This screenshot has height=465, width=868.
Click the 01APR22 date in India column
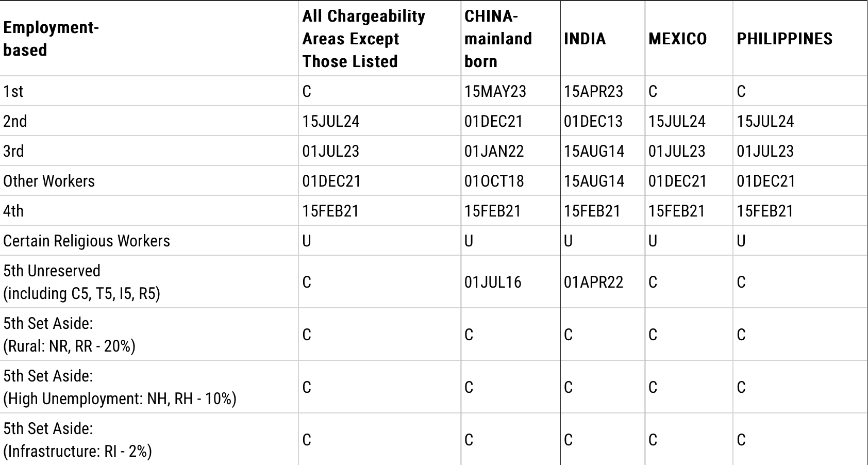click(593, 282)
